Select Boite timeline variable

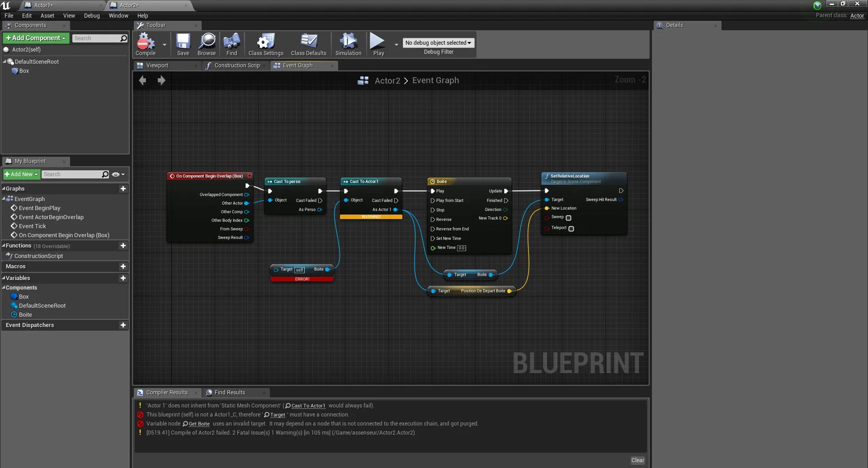coord(25,315)
